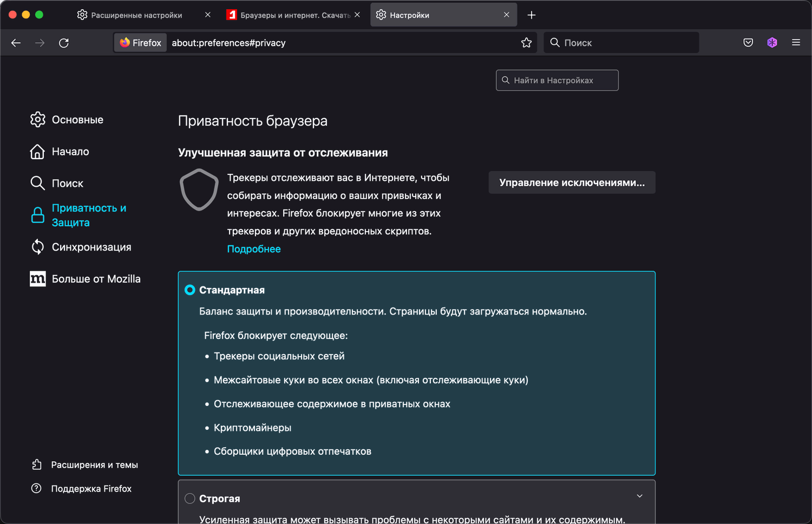
Task: Open the Синхронизация settings category
Action: point(91,247)
